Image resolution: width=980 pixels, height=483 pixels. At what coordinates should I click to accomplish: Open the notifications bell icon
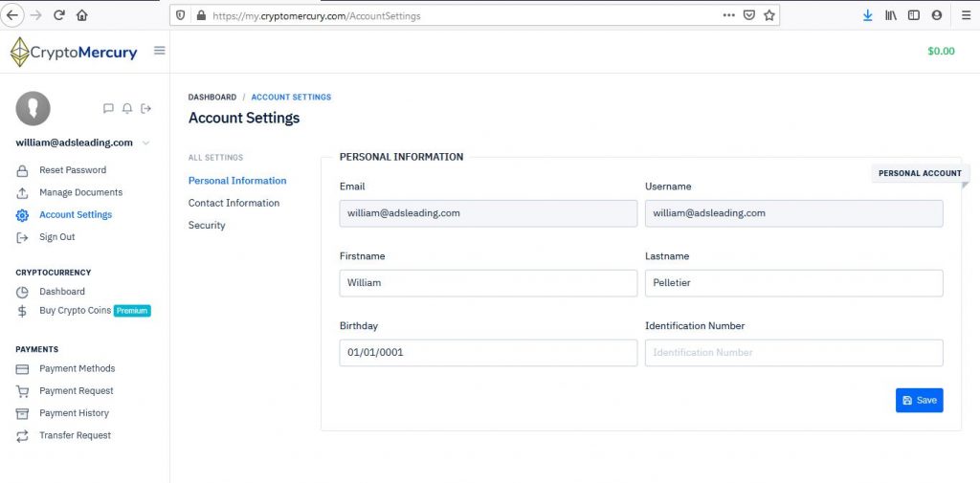point(127,109)
